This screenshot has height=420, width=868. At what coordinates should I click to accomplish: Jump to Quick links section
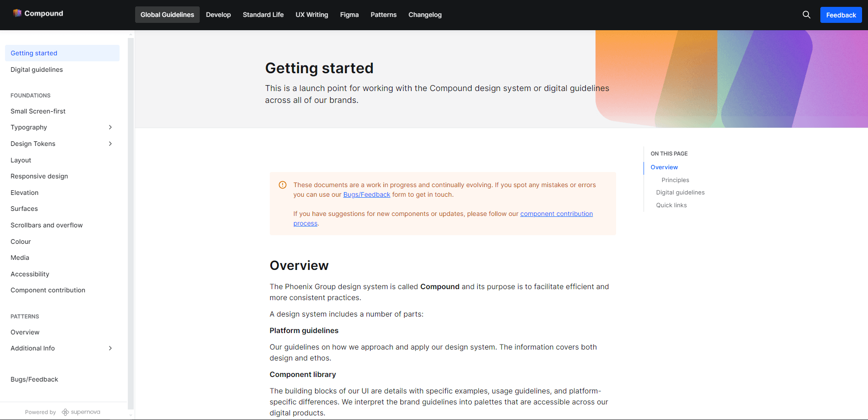point(671,205)
